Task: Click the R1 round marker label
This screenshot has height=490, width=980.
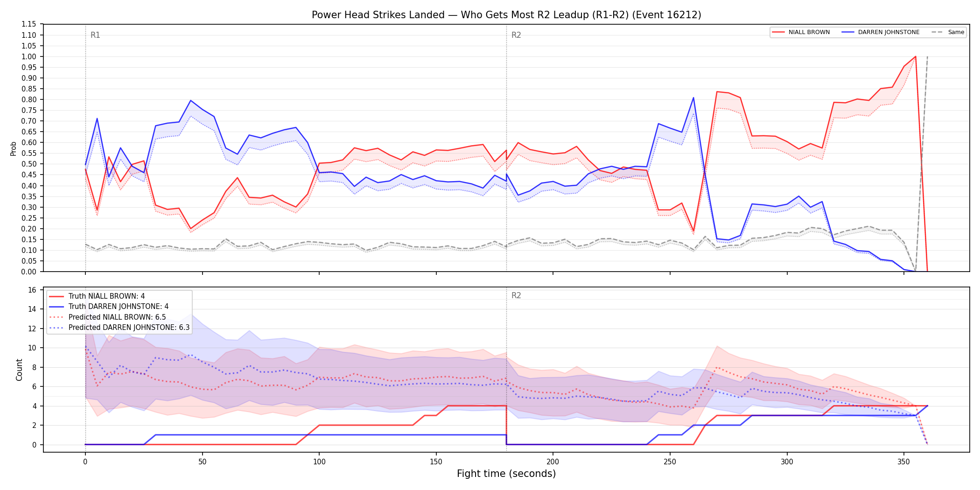Action: point(95,35)
